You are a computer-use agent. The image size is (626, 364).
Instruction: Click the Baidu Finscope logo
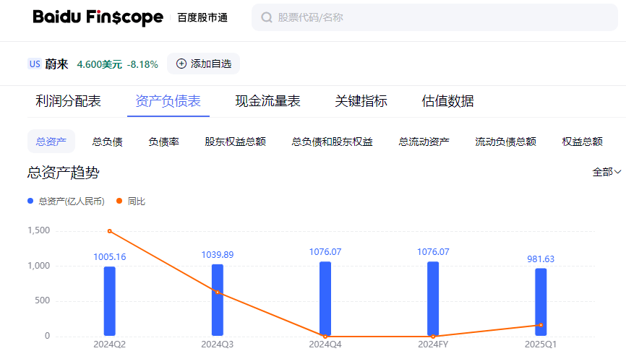point(98,17)
